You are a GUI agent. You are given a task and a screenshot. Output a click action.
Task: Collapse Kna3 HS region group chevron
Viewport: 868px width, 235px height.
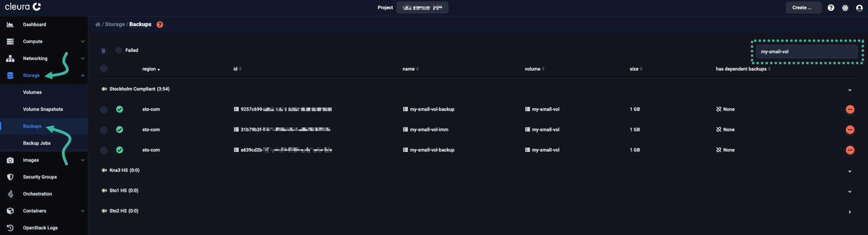click(850, 171)
